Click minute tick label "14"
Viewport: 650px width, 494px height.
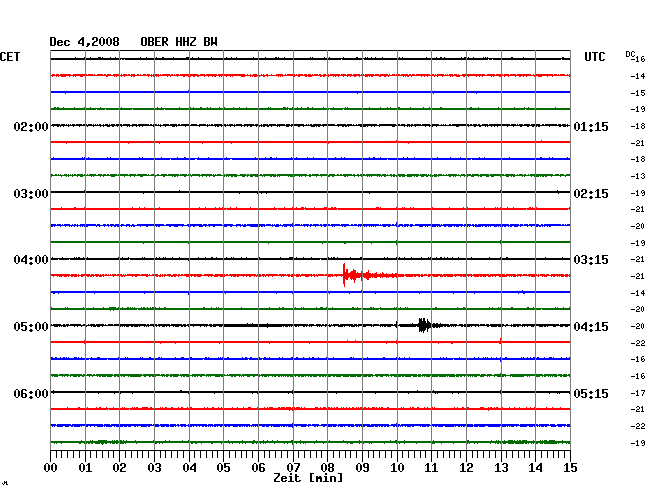pos(535,468)
